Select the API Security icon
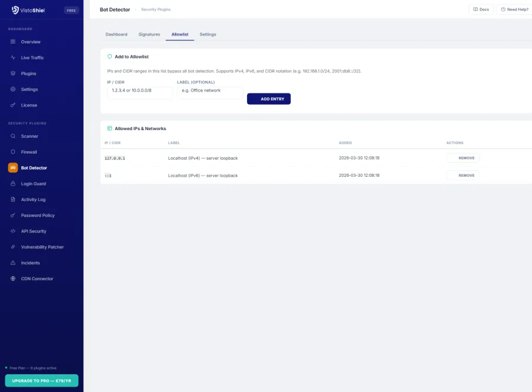Viewport: 532px width, 392px height. 13,231
